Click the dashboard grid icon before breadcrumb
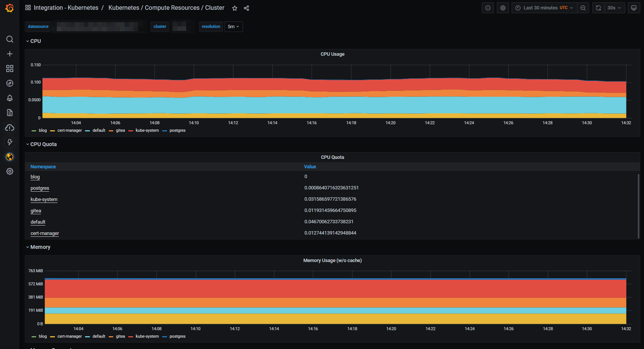 [x=28, y=8]
